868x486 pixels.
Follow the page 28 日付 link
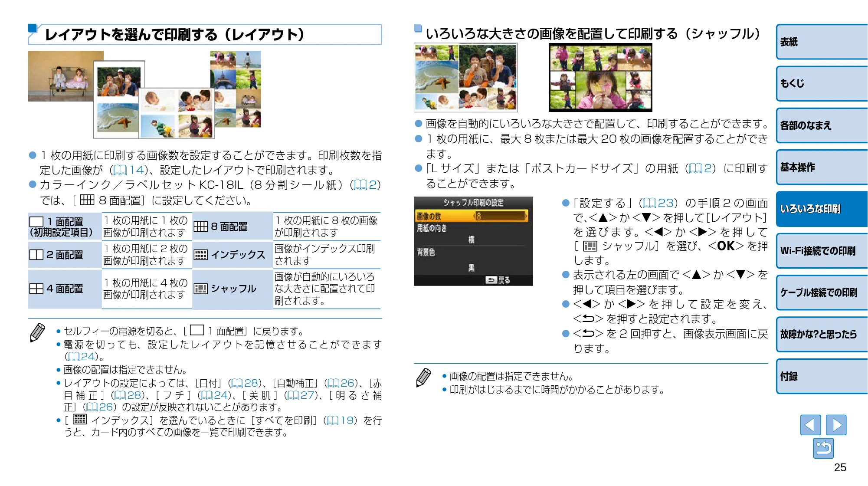245,383
